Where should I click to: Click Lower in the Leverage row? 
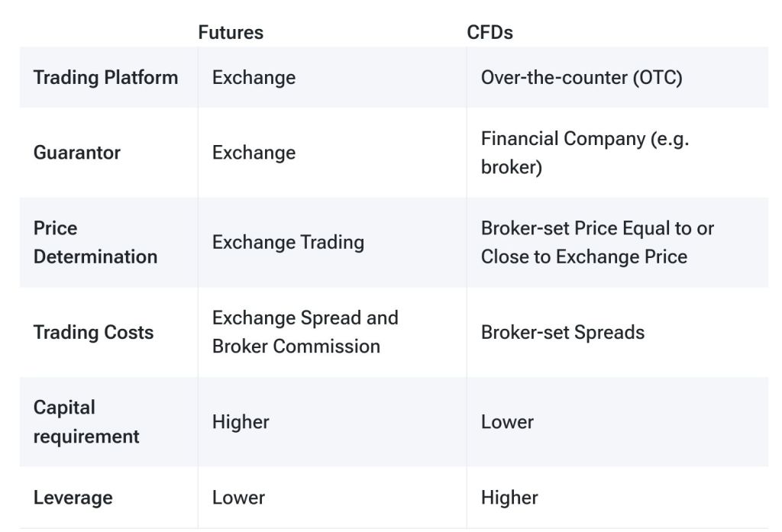point(238,498)
